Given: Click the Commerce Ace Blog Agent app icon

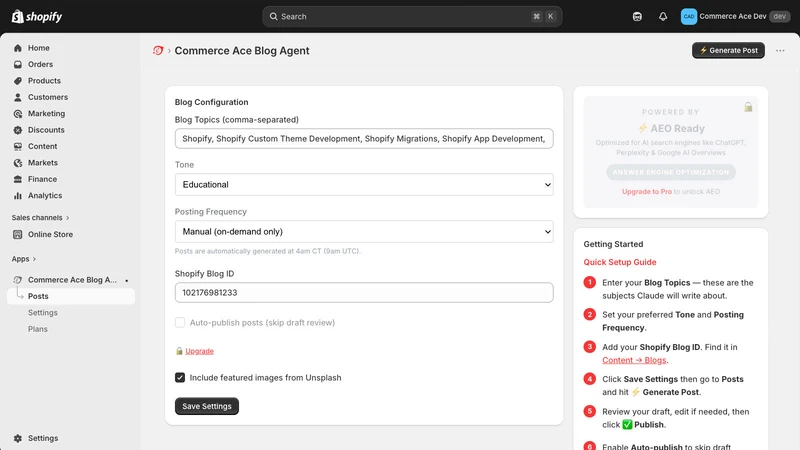Looking at the screenshot, I should (18, 280).
